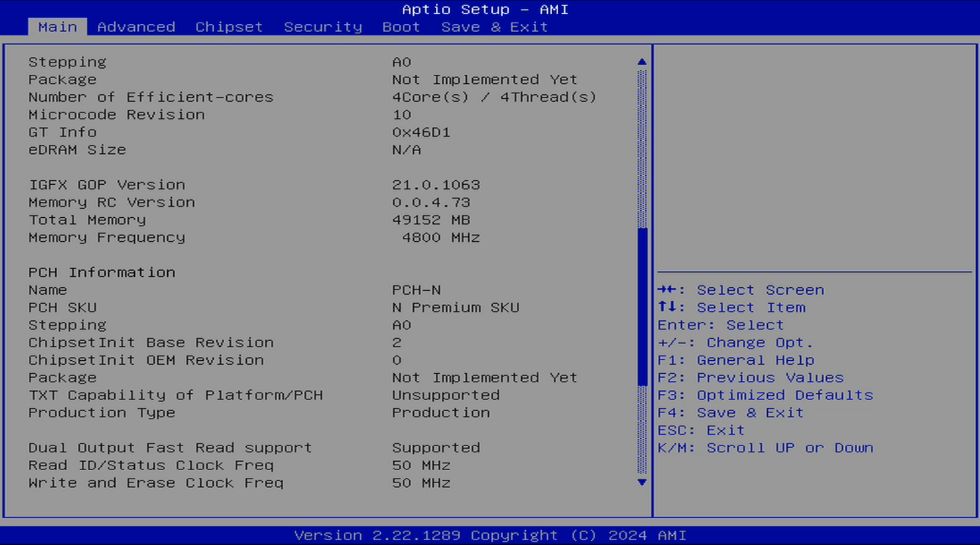Open the Chipset tab
The image size is (980, 545).
point(228,27)
